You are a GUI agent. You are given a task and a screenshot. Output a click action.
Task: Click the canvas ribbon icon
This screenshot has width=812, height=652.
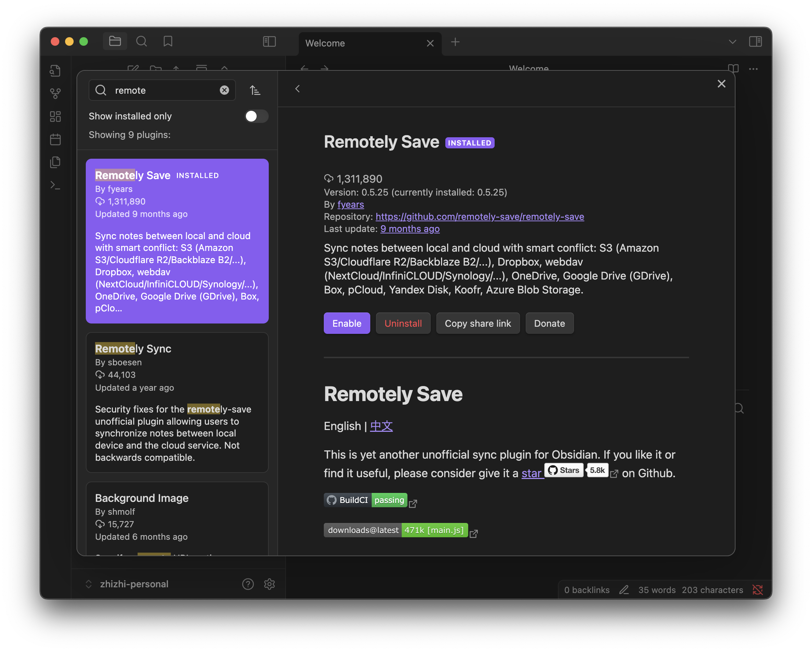[x=55, y=117]
